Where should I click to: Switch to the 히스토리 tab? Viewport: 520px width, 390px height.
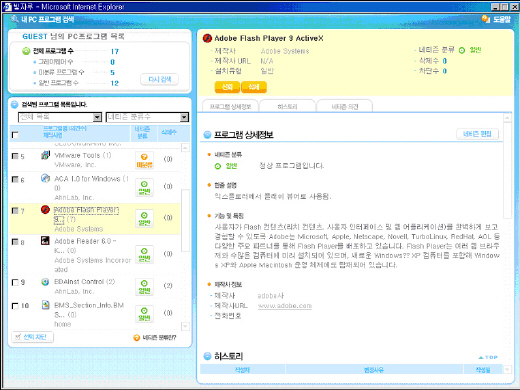click(x=287, y=106)
